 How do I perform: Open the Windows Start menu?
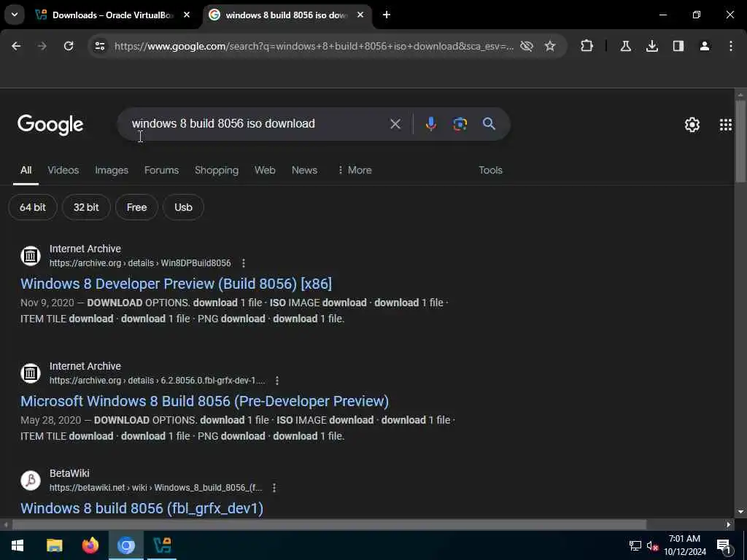click(x=18, y=545)
